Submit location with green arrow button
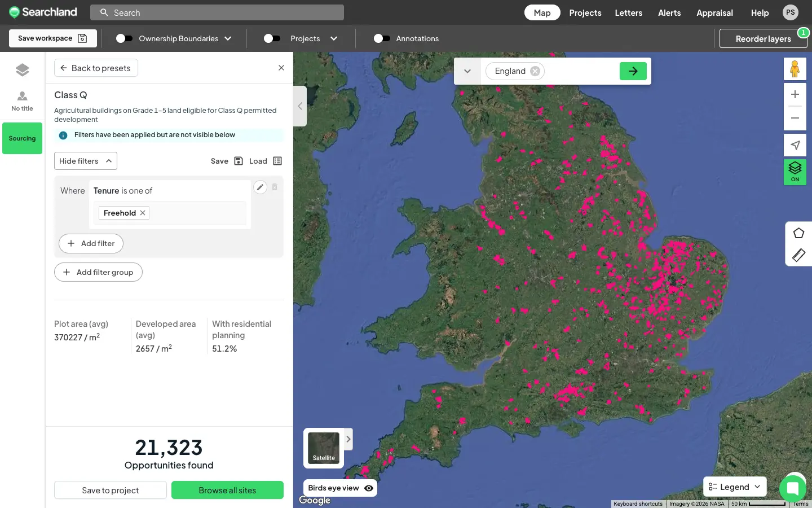This screenshot has height=508, width=812. coord(633,71)
